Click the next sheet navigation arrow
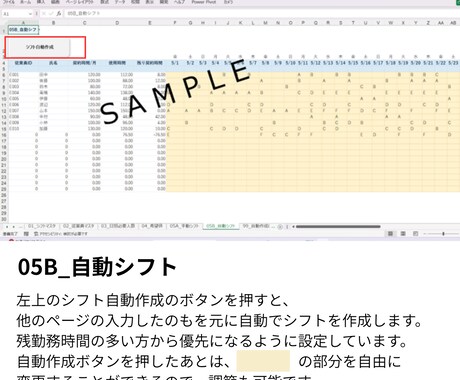Viewport: 460px width, 380px height. [x=14, y=227]
